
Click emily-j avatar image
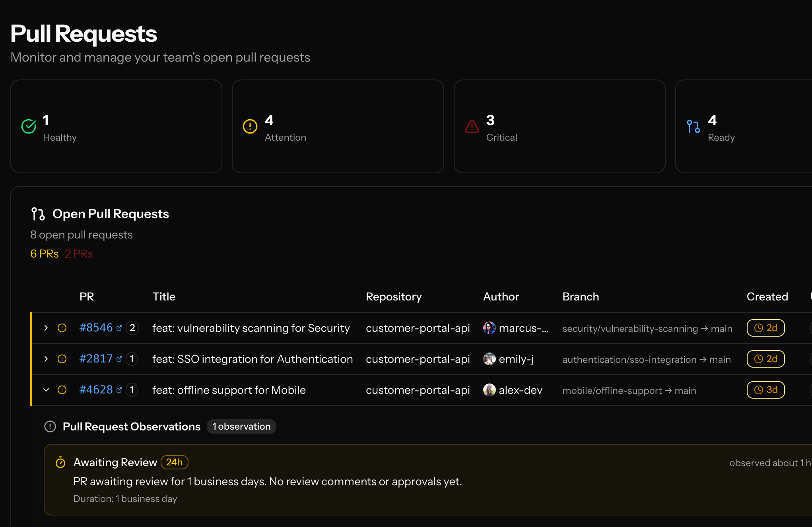tap(490, 359)
